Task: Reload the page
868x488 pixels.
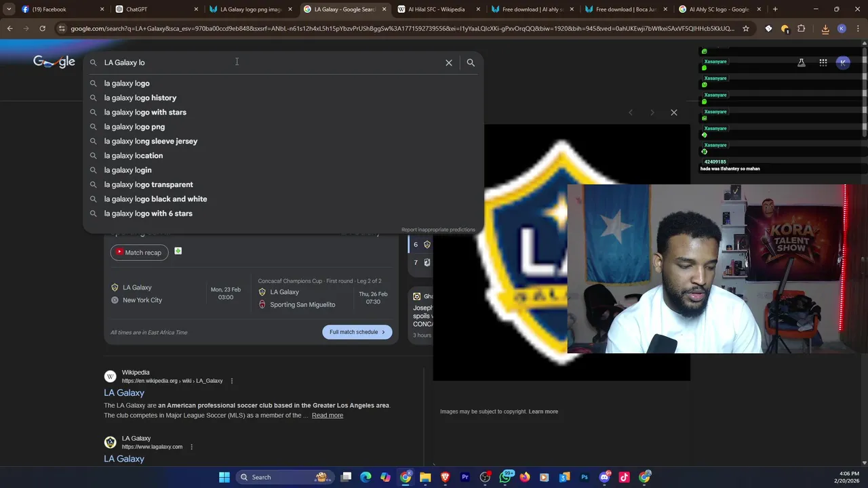Action: click(42, 28)
